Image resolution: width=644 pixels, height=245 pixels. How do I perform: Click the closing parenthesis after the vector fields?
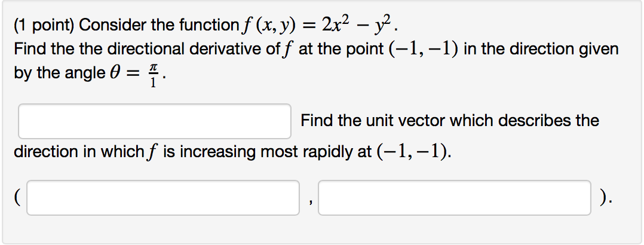click(605, 198)
